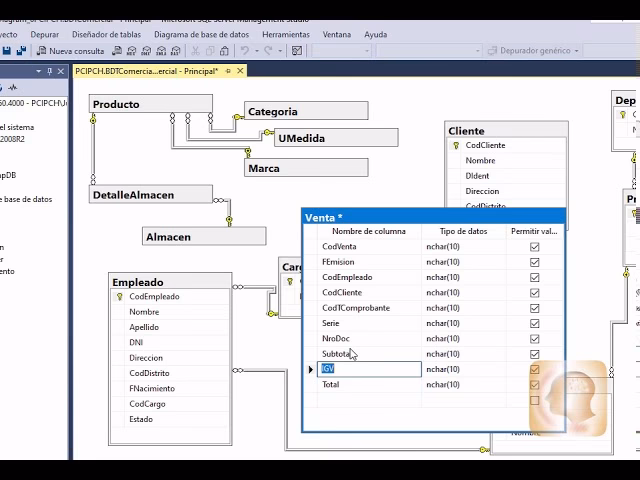Open the Undo history dropdown arrow
This screenshot has width=640, height=480.
point(257,51)
